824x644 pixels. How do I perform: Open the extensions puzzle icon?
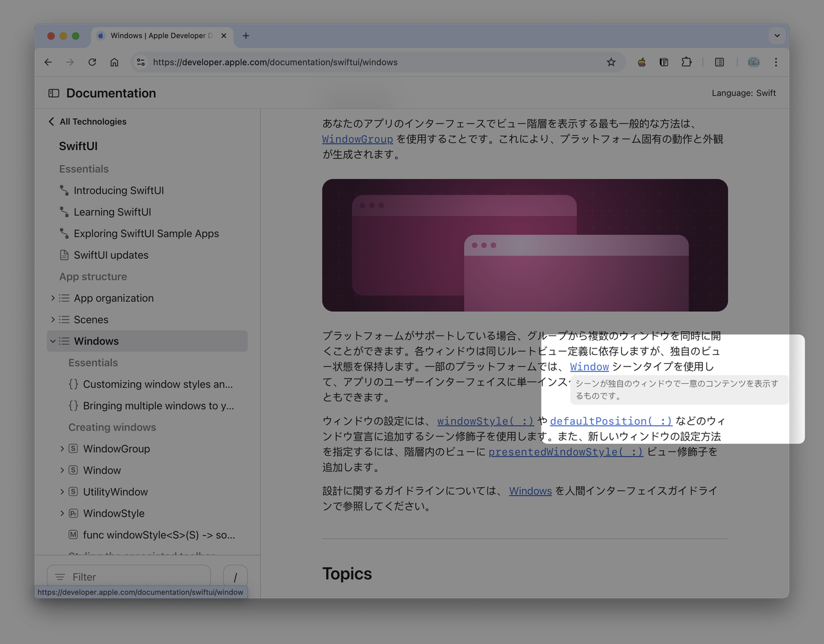pyautogui.click(x=686, y=62)
